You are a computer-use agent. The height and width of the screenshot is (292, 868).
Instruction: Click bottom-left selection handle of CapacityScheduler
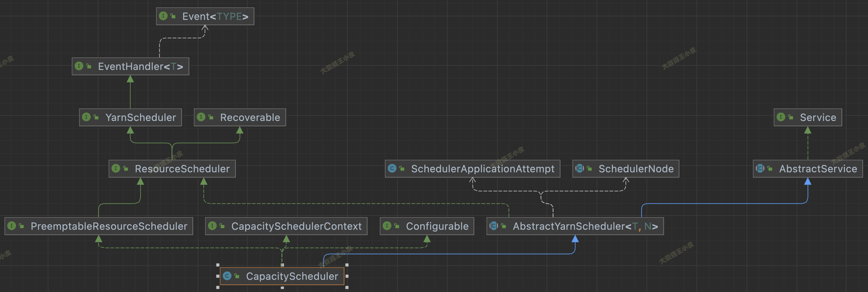pyautogui.click(x=218, y=287)
